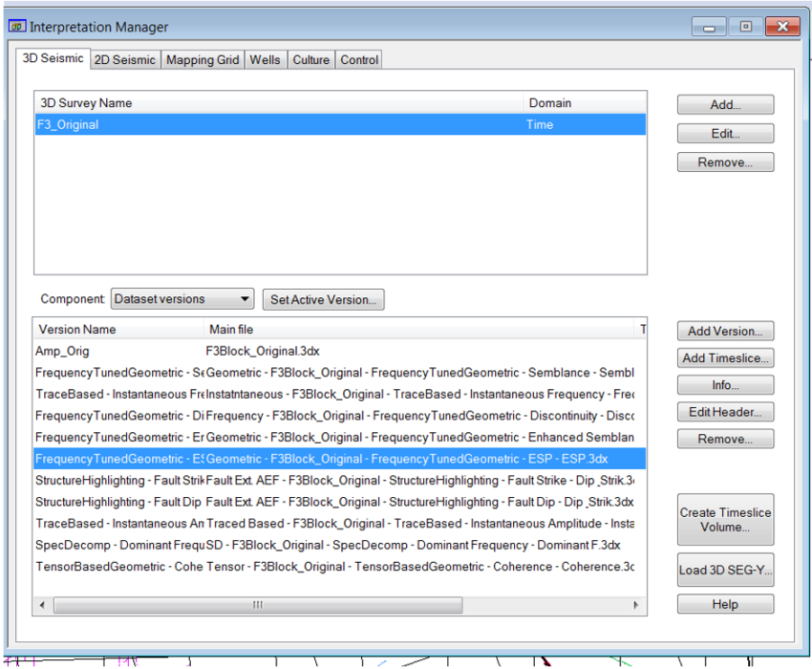
Task: Select the Wells tab
Action: coord(265,58)
